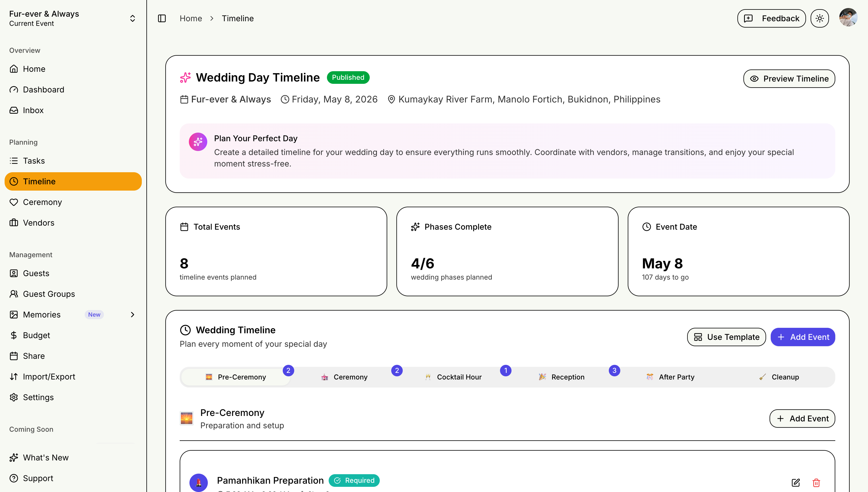Select the Cocktail Hour phase tab
This screenshot has width=868, height=492.
(453, 377)
